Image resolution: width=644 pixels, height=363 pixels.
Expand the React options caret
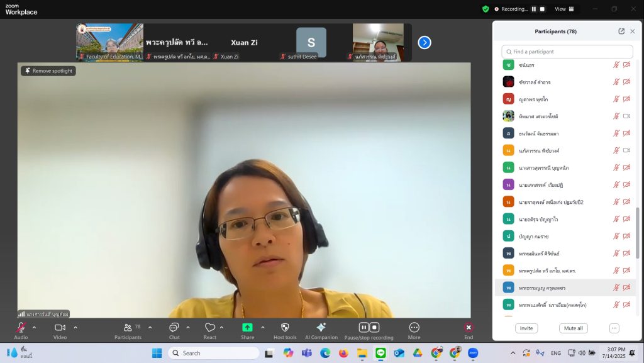221,327
